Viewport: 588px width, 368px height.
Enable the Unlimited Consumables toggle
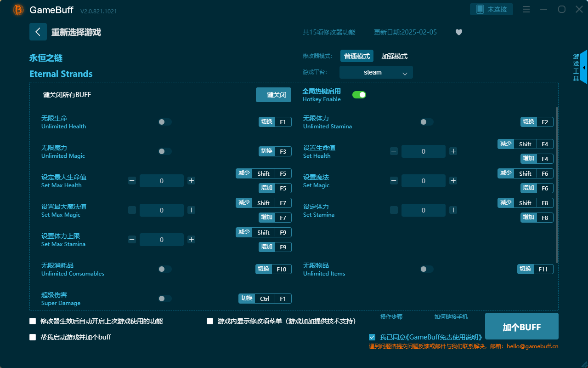coord(165,269)
